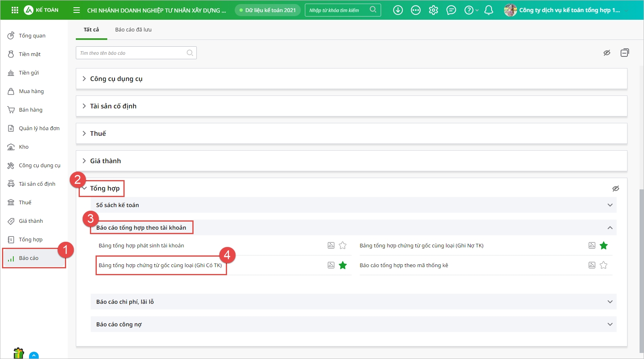Viewport: 644px width, 359px height.
Task: Unfavorite Bảng tổng hợp chứng từ gốc (Ghi Nợ TK)
Action: pos(603,245)
